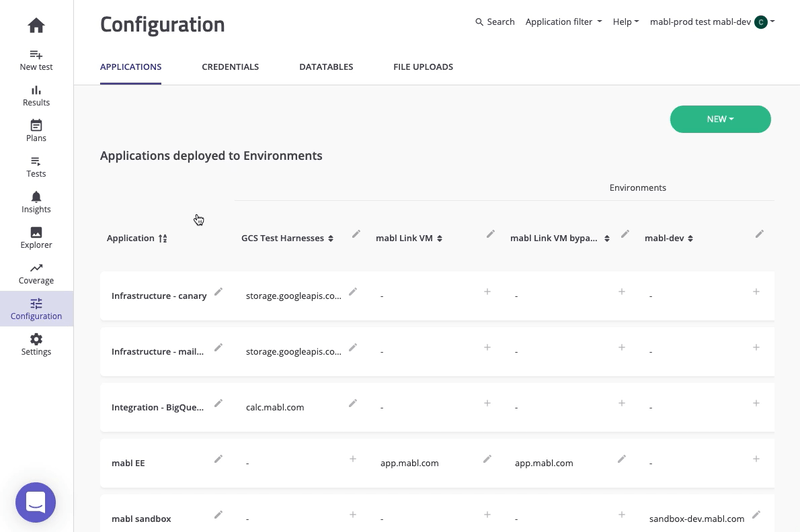Add mabl sandbox deployment to mabl Link VM
Image resolution: width=800 pixels, height=532 pixels.
pyautogui.click(x=487, y=515)
